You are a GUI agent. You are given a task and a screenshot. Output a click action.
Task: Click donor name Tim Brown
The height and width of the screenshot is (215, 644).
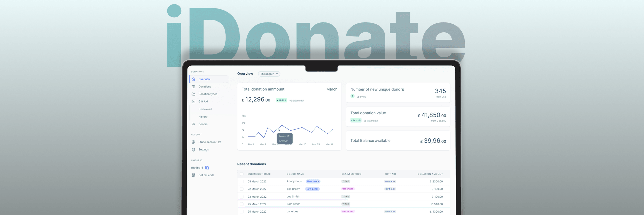(293, 189)
